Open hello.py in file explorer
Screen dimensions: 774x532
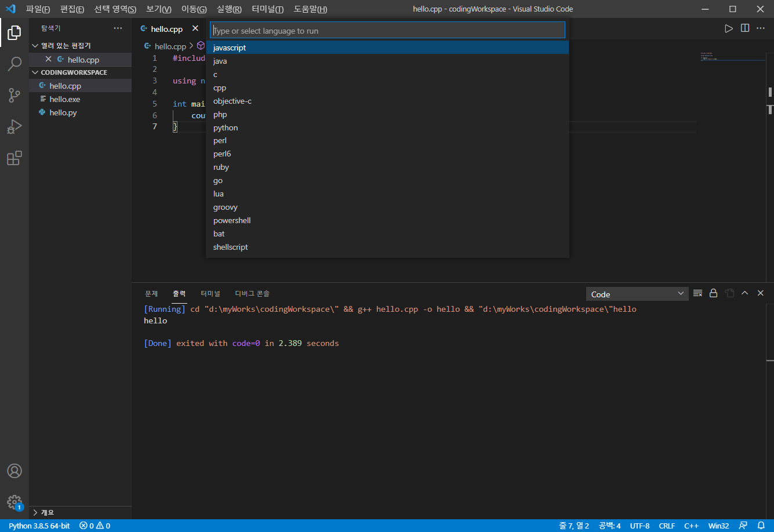click(80, 112)
